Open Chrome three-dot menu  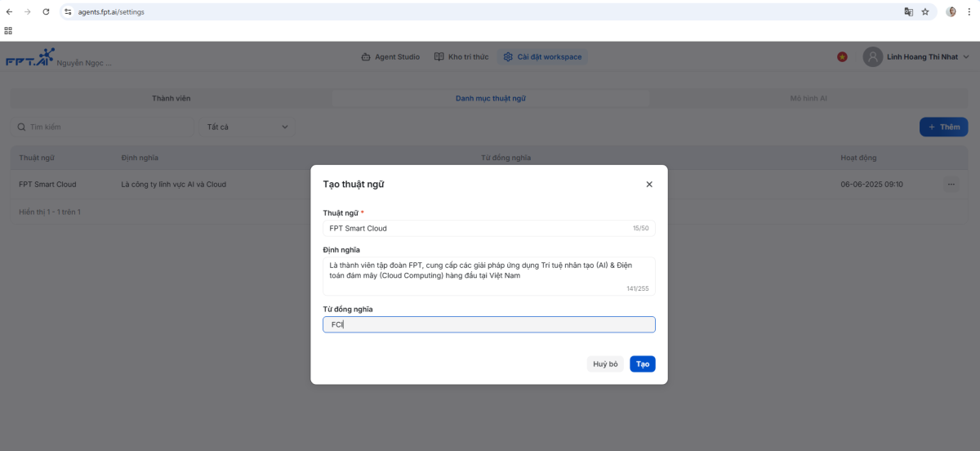point(969,12)
